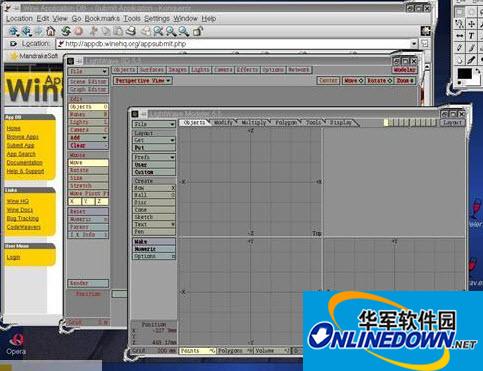This screenshot has height=371, width=483.
Task: Click the swap colors arrow in toolbox
Action: pyautogui.click(x=477, y=70)
